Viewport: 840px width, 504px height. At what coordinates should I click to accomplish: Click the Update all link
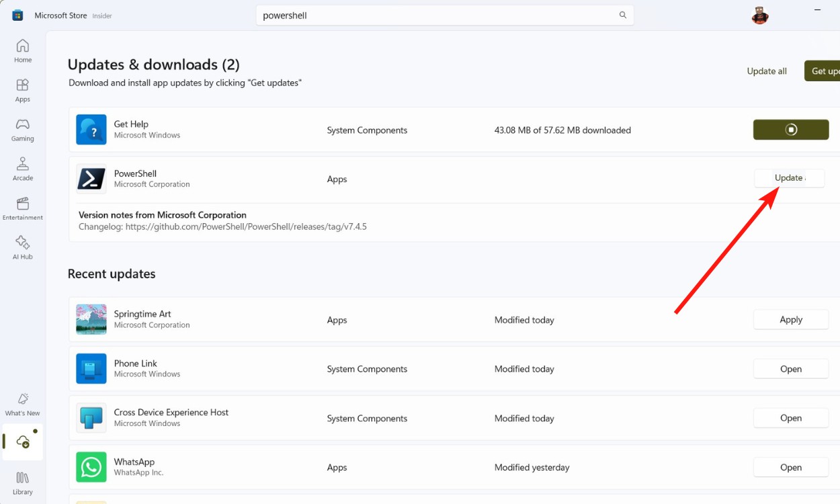coord(766,71)
